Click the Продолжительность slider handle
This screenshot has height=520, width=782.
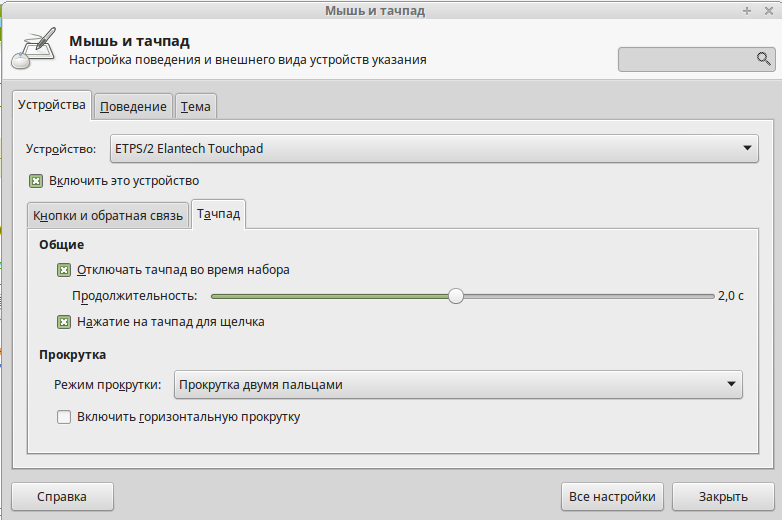(x=456, y=296)
